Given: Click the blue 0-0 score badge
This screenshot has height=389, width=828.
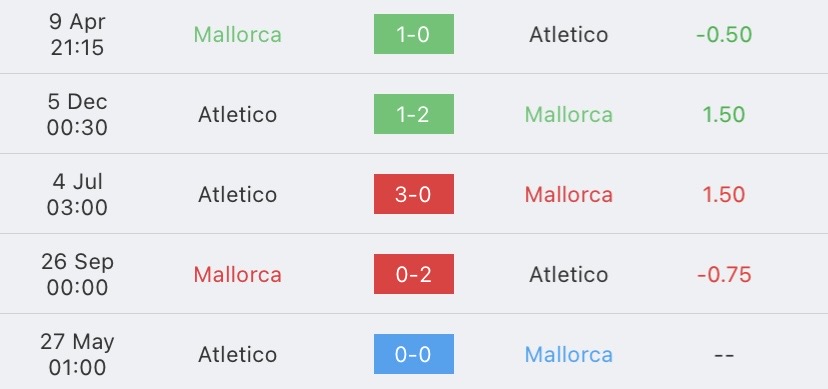Looking at the screenshot, I should (x=413, y=354).
